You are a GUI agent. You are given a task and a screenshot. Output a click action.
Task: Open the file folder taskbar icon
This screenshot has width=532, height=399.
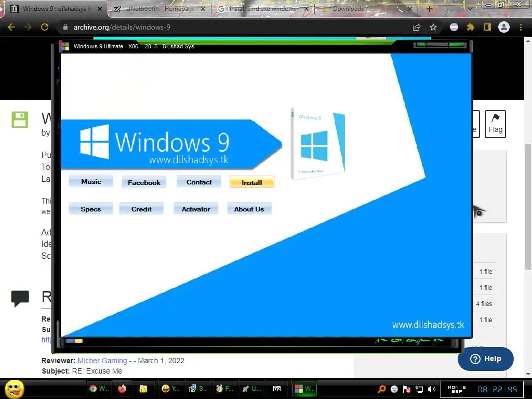(143, 389)
